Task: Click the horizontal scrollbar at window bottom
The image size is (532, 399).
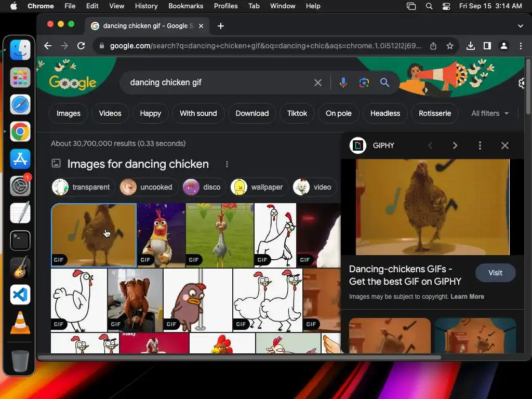Action: click(239, 357)
